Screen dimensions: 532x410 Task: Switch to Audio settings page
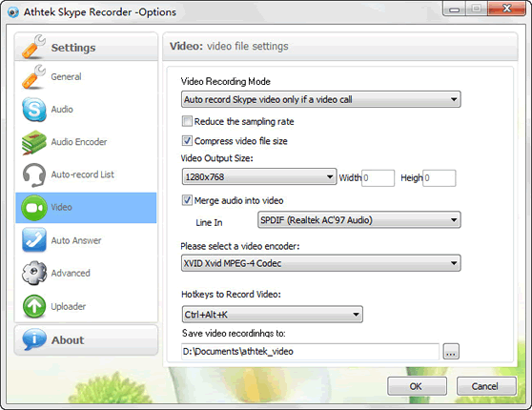62,110
